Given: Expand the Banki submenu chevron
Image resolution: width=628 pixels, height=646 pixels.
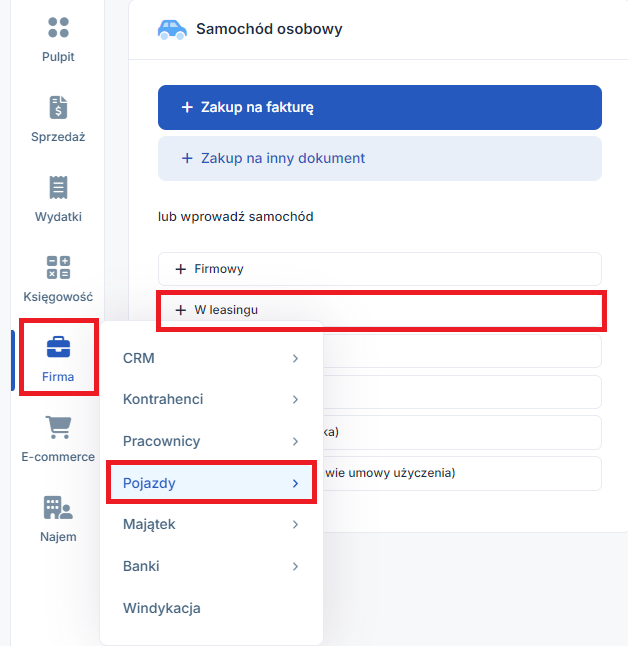Looking at the screenshot, I should 295,566.
